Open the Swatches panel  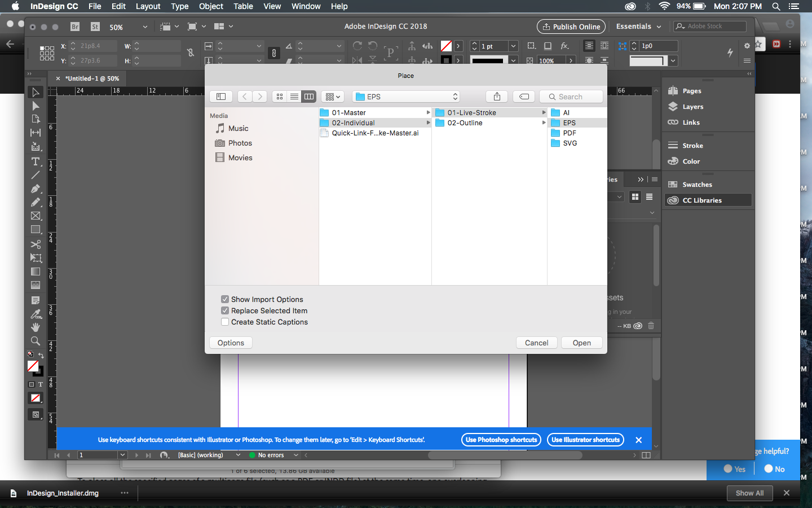[697, 185]
